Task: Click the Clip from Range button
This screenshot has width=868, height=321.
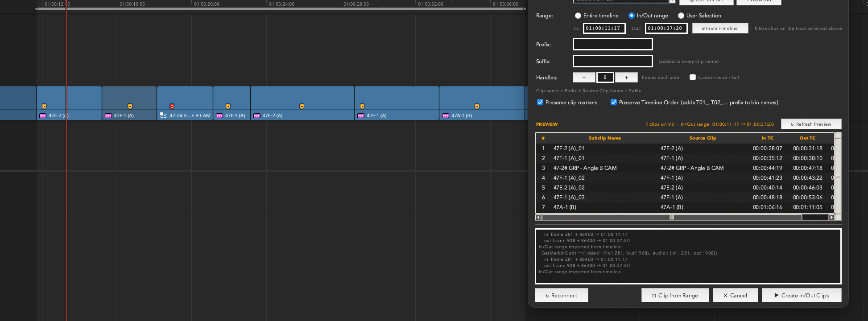Action: click(x=675, y=295)
